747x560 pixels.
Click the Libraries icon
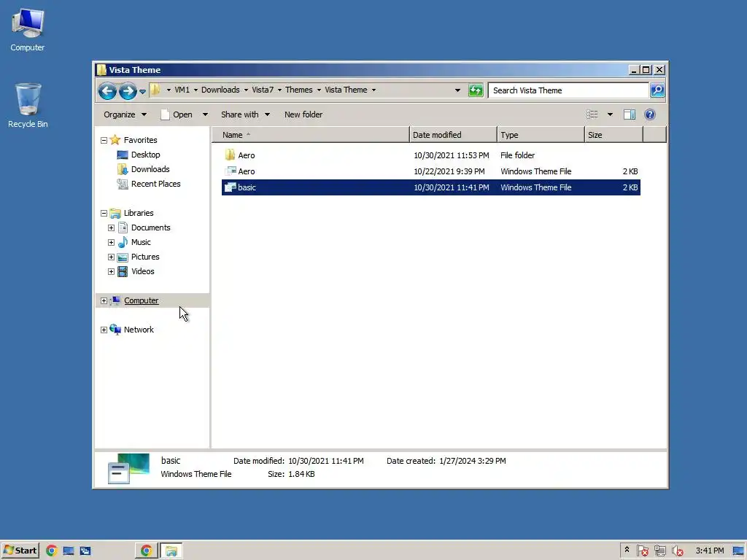click(x=115, y=213)
